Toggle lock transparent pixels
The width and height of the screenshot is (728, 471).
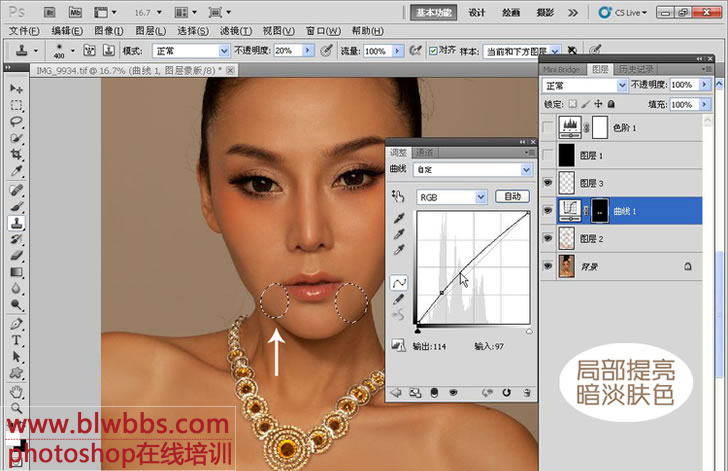(x=573, y=104)
